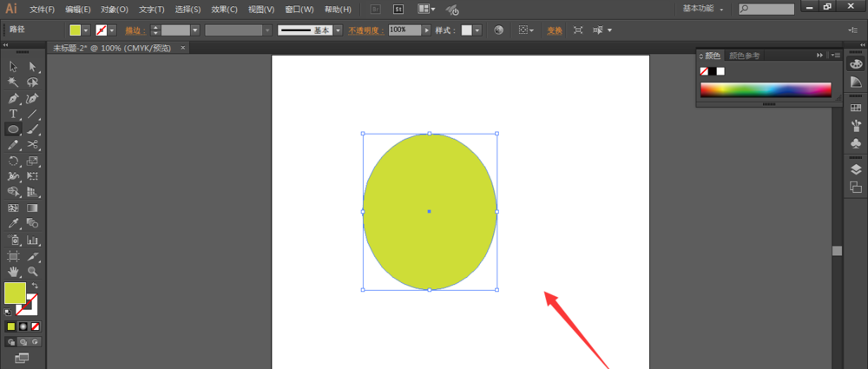Click the 描边 stroke link
Viewport: 868px width, 369px height.
click(135, 30)
